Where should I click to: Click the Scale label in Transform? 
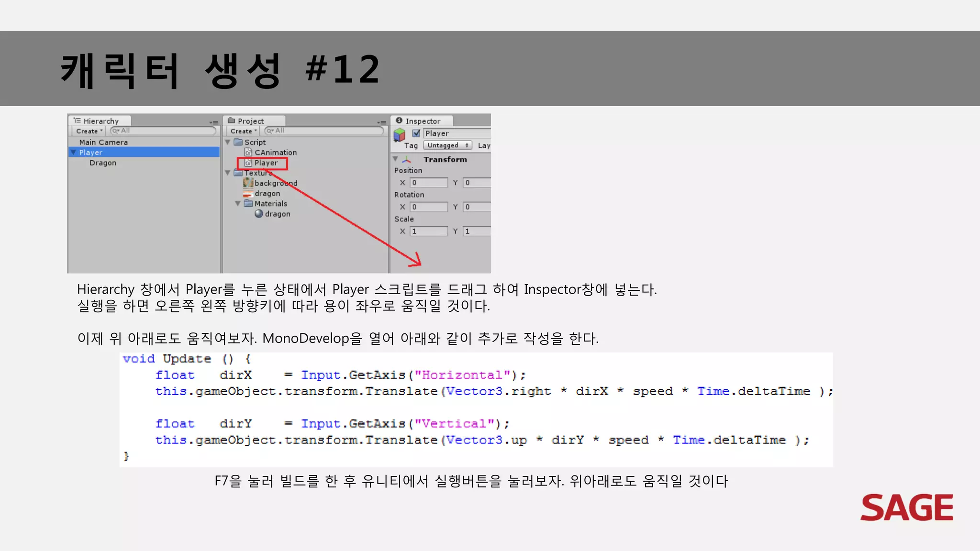(404, 219)
